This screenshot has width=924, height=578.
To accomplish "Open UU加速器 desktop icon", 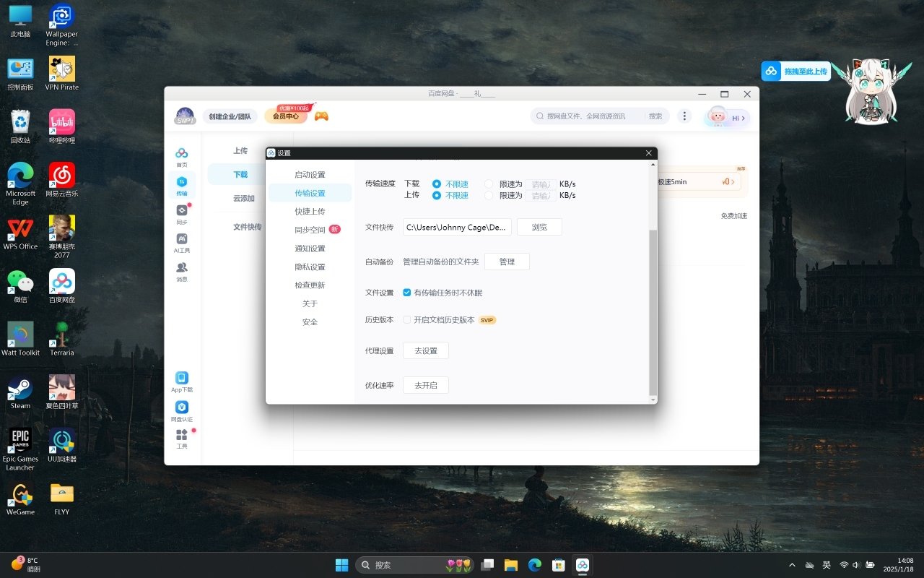I will point(62,446).
